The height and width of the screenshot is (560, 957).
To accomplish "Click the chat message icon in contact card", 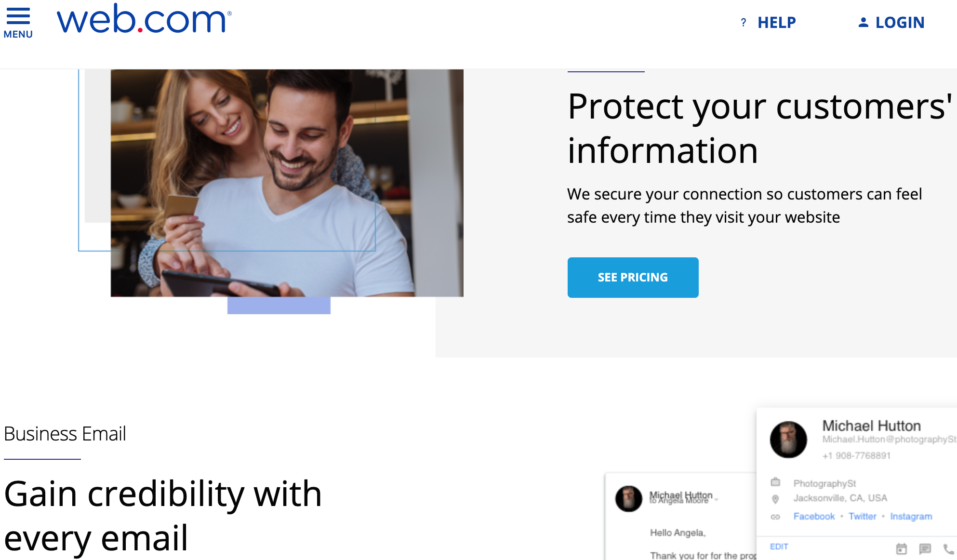I will point(925,548).
